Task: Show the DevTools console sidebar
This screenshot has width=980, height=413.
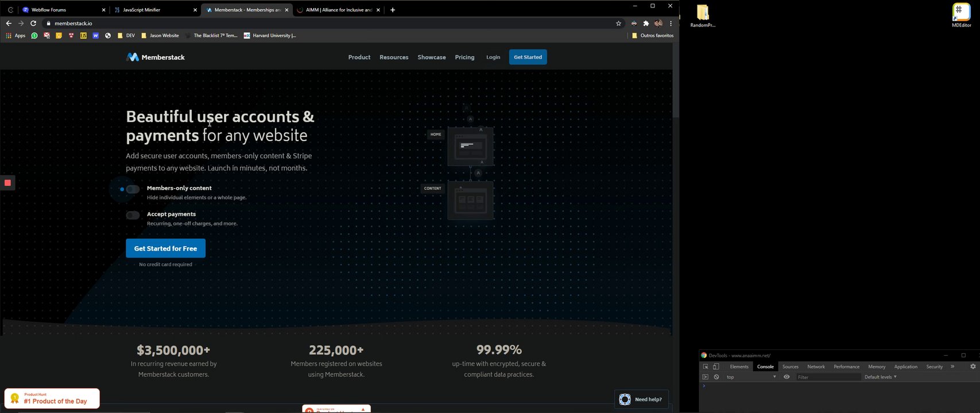Action: (x=706, y=377)
